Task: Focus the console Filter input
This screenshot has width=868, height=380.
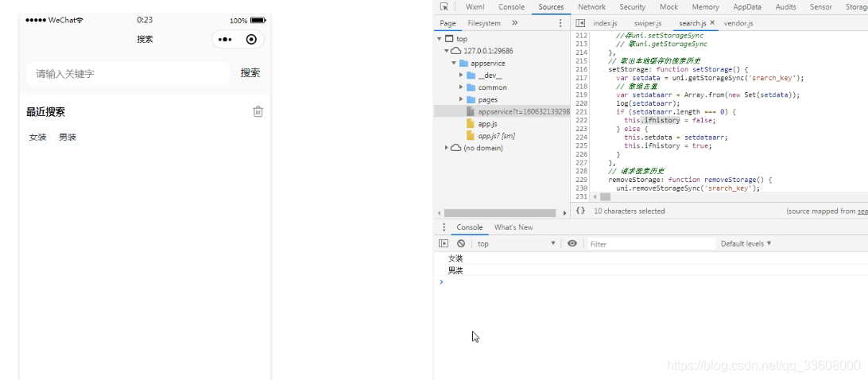Action: tap(652, 244)
